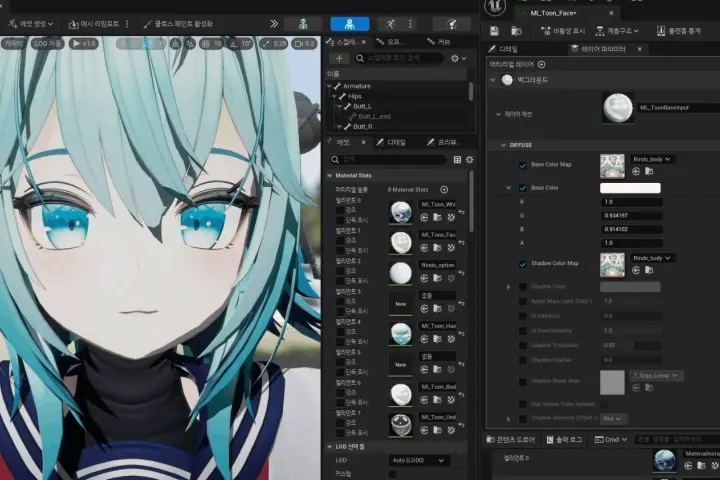Click the checker edit icon for MI_Toon_Fac slot
This screenshot has width=720, height=480.
point(451,248)
